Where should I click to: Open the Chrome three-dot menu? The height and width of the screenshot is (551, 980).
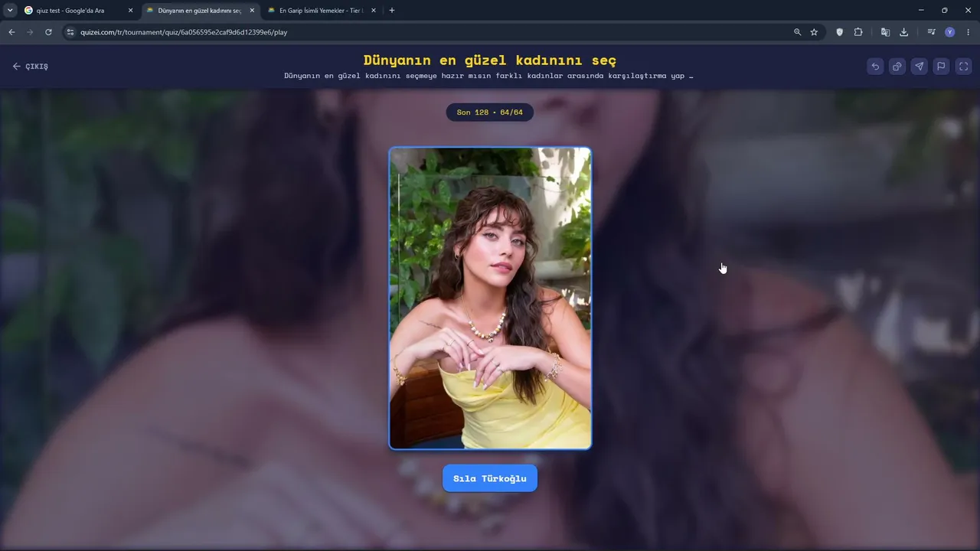[969, 32]
